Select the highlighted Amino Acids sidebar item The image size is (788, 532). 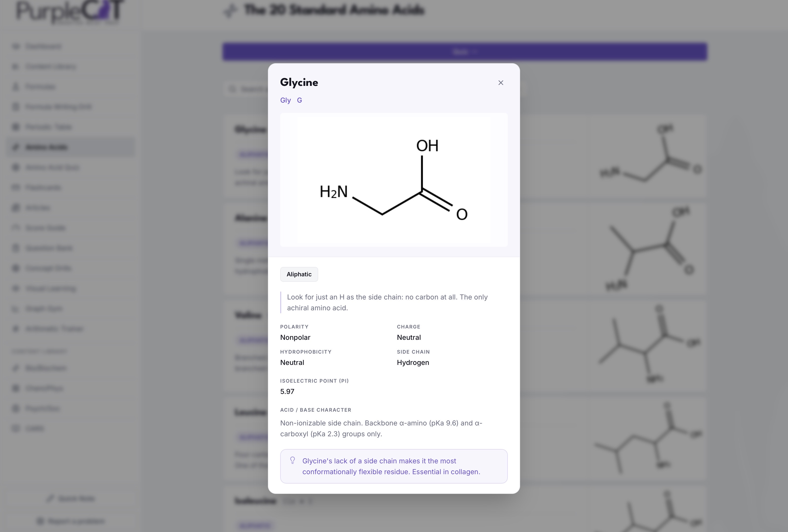[x=70, y=147]
